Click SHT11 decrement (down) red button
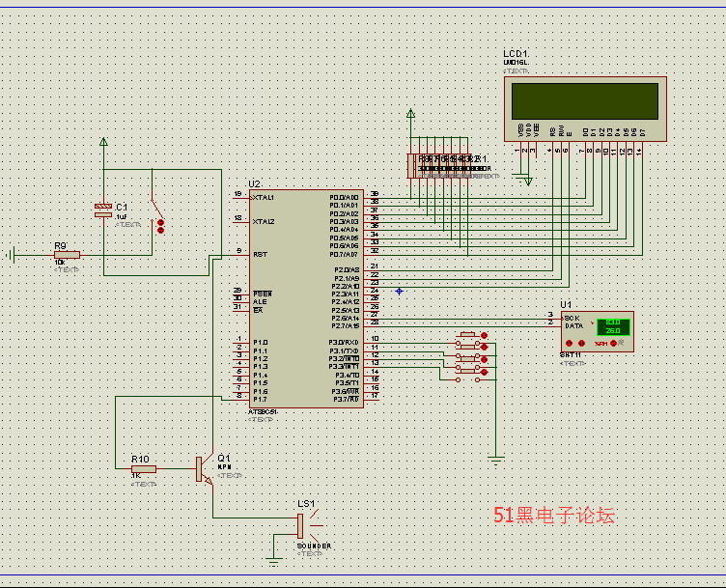The height and width of the screenshot is (588, 726). click(569, 343)
